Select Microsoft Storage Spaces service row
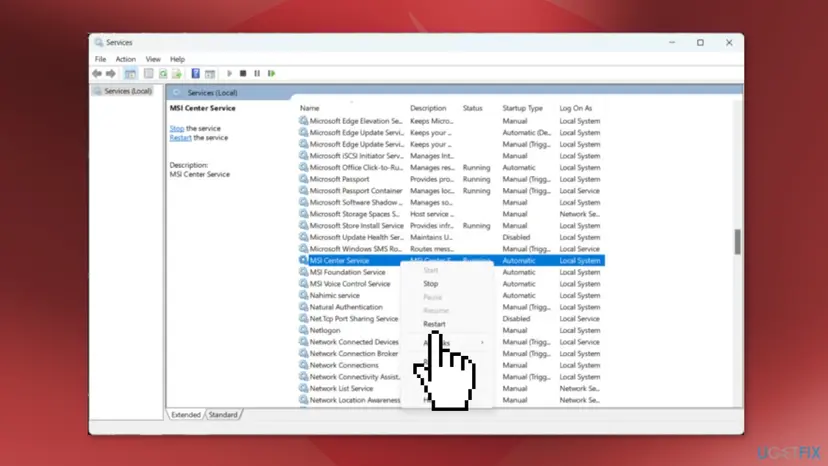Viewport: 828px width, 466px height. pyautogui.click(x=451, y=214)
